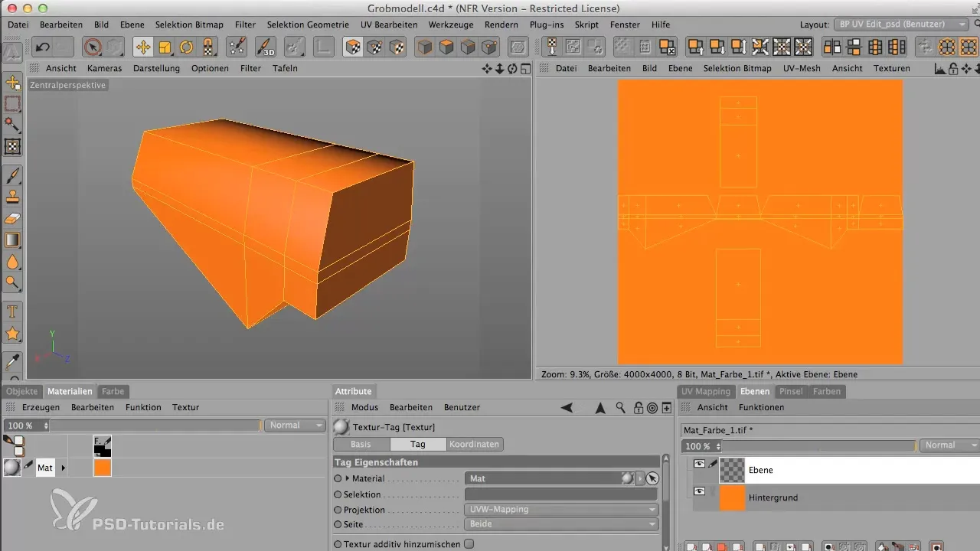Activate the Eyedropper tool
The width and height of the screenshot is (980, 551).
coord(12,361)
